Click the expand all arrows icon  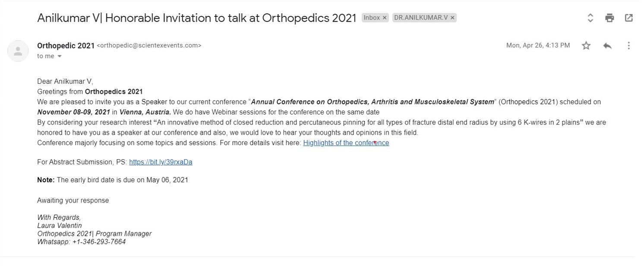[590, 18]
